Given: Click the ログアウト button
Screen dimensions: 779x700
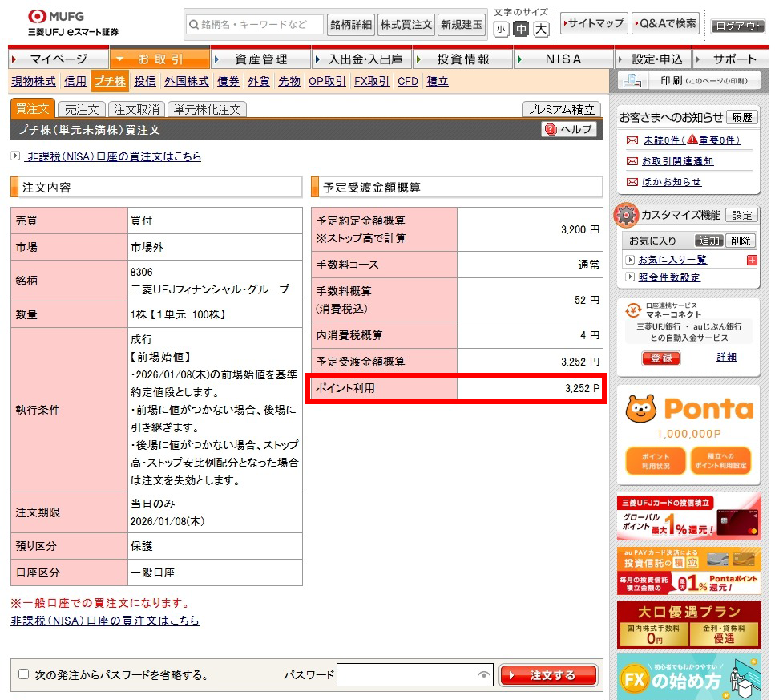Looking at the screenshot, I should [738, 26].
